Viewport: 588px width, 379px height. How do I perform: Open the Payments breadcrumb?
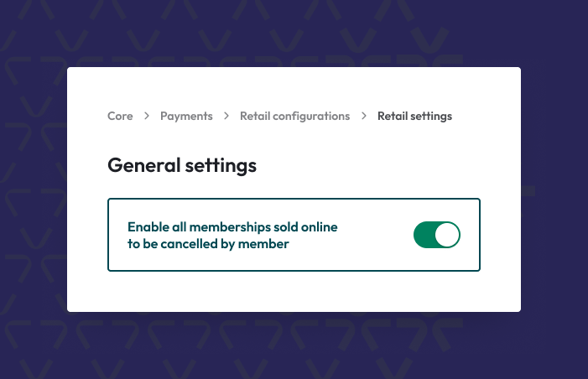pos(186,117)
